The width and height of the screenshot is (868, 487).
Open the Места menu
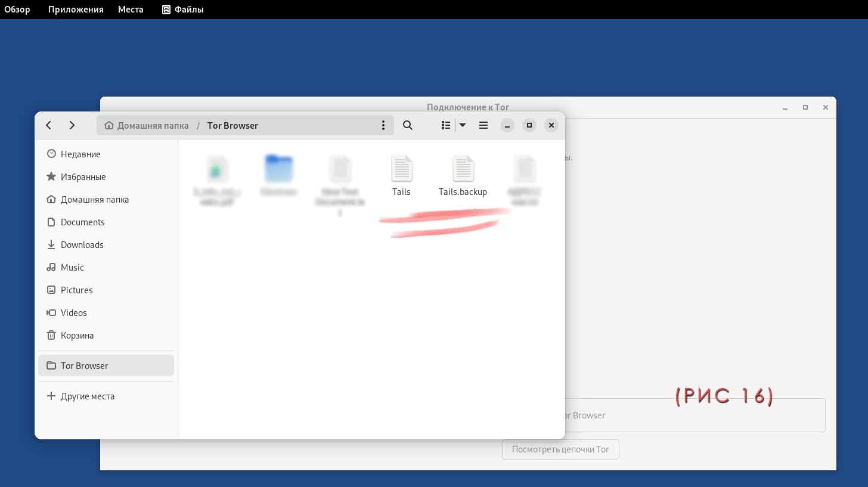[131, 10]
